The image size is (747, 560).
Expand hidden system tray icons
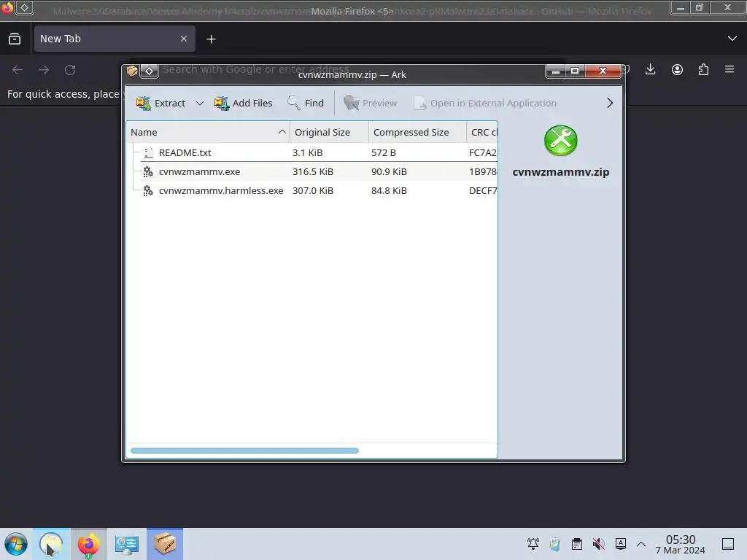pos(641,544)
